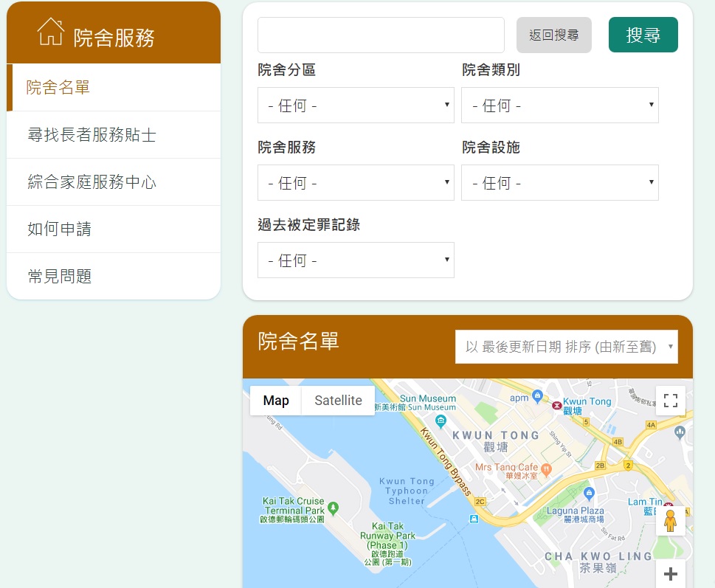Expand the 院舍服務 filter dropdown
Viewport: 715px width, 588px height.
[x=356, y=183]
